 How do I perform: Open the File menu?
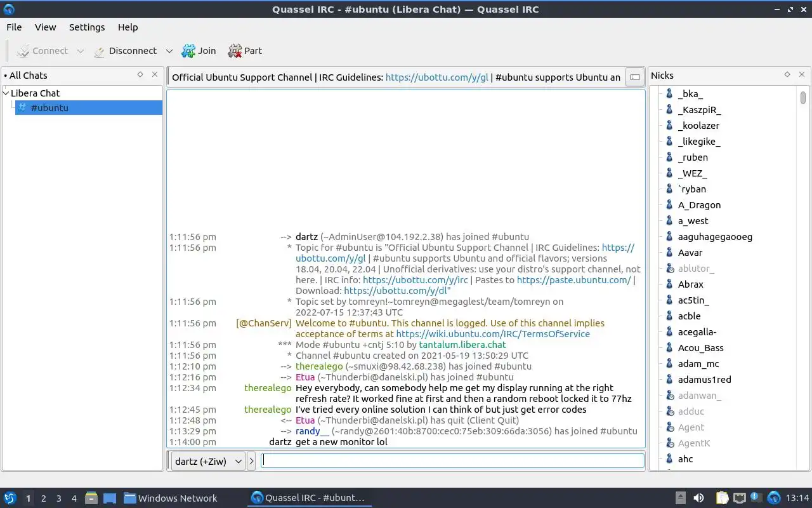coord(14,27)
